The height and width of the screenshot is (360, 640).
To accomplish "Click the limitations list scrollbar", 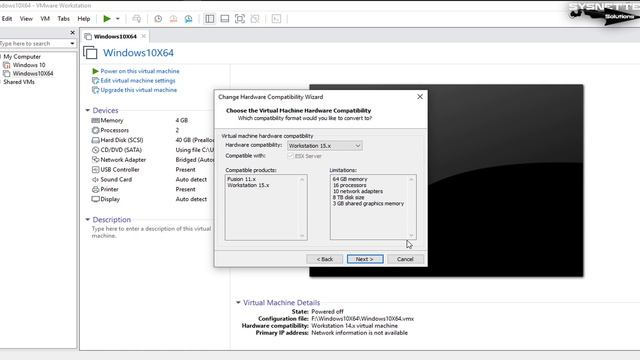I will point(411,207).
